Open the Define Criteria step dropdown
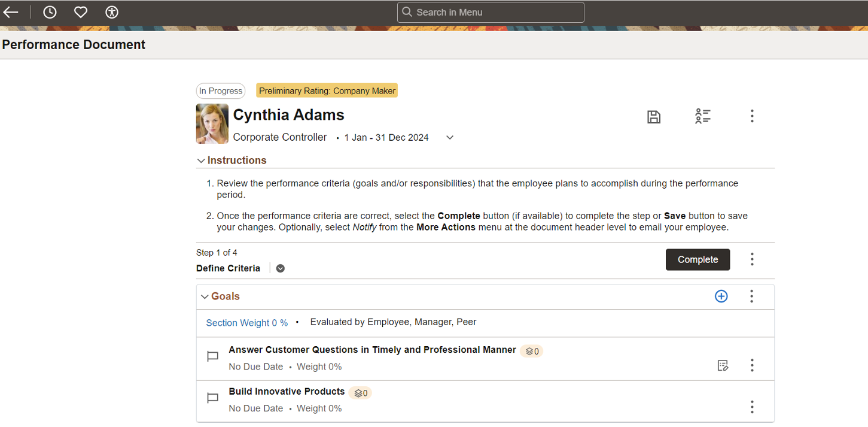Screen dimensions: 868x427 click(281, 268)
